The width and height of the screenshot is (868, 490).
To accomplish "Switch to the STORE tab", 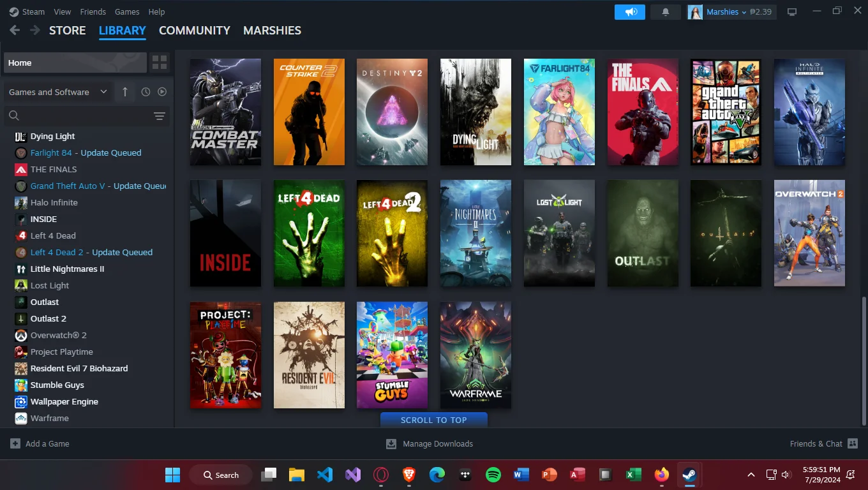I will pyautogui.click(x=68, y=30).
